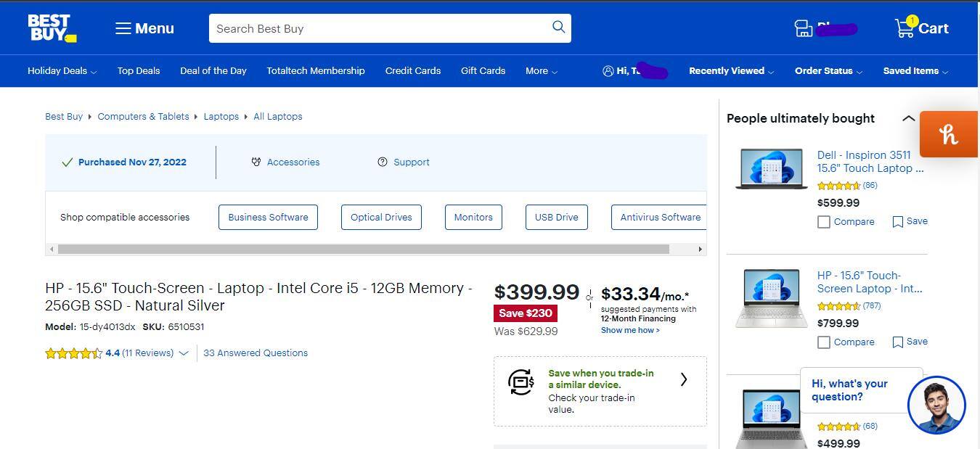Click the trade-in device icon
The height and width of the screenshot is (449, 980).
(x=521, y=382)
